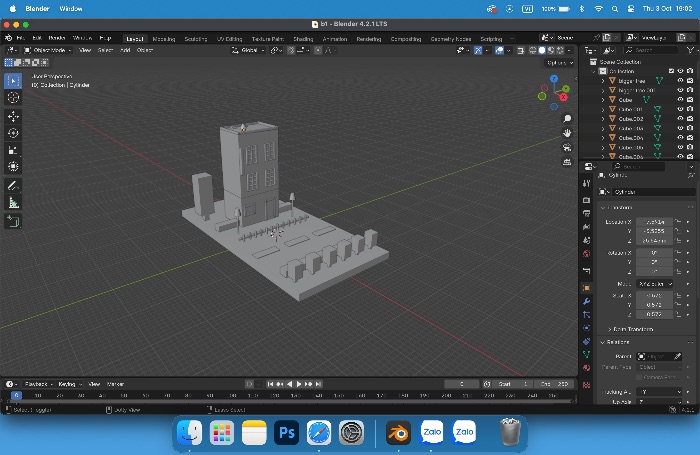Open viewport Options dropdown
The width and height of the screenshot is (700, 455).
560,63
